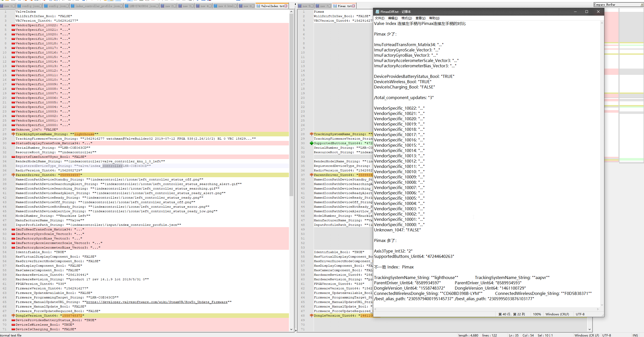Click changed marker at right pane ParentDriver_Uint64
Viewport: 644px width, 337px height.
tap(311, 175)
